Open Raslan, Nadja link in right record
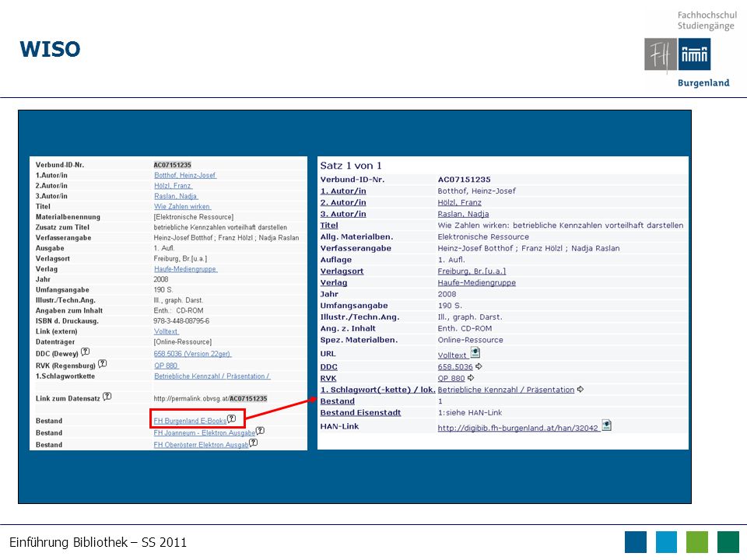This screenshot has width=747, height=560. 463,214
